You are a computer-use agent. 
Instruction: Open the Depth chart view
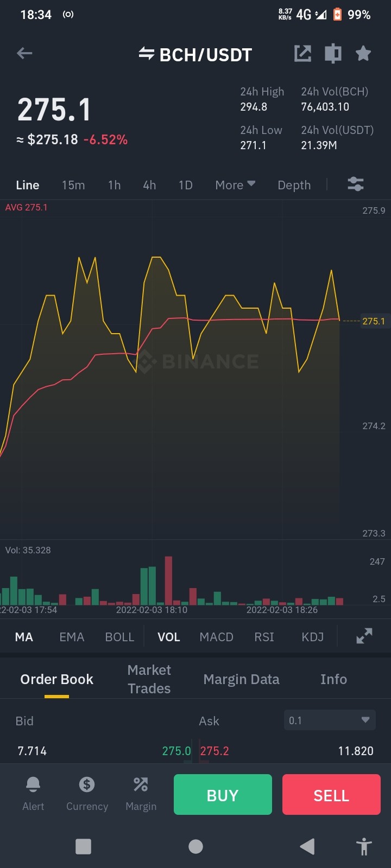coord(294,185)
